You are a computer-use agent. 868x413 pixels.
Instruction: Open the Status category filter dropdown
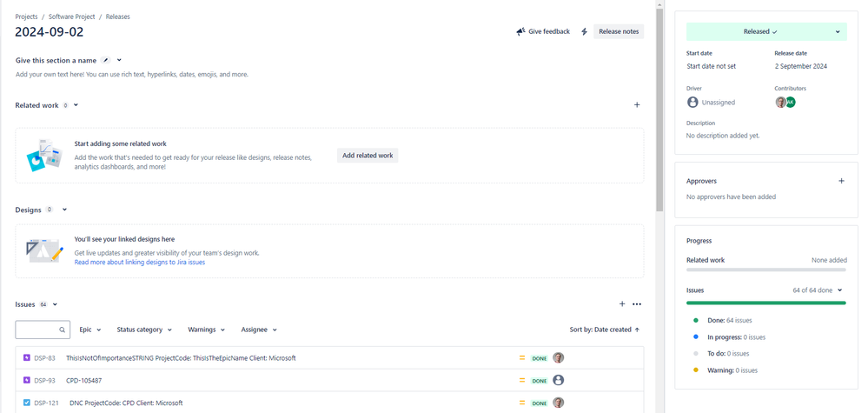click(144, 330)
